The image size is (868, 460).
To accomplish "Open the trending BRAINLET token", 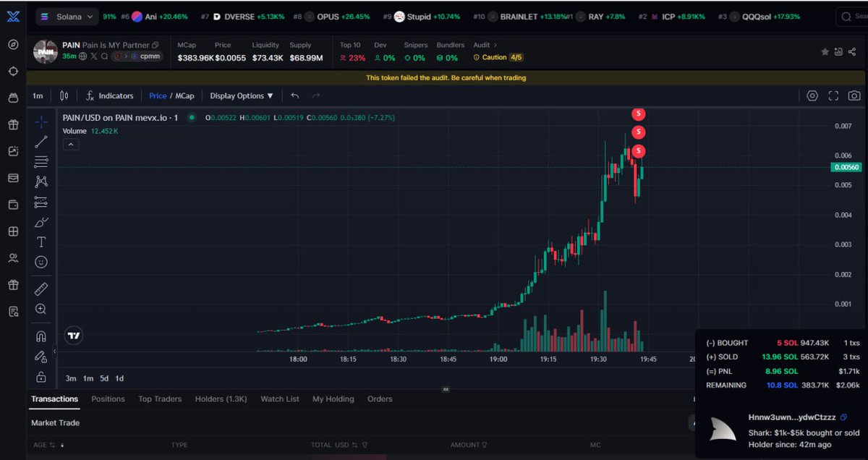I will tap(519, 16).
